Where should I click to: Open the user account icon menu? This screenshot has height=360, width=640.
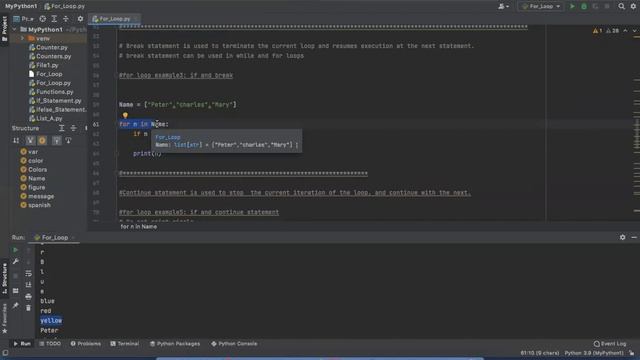pyautogui.click(x=503, y=6)
